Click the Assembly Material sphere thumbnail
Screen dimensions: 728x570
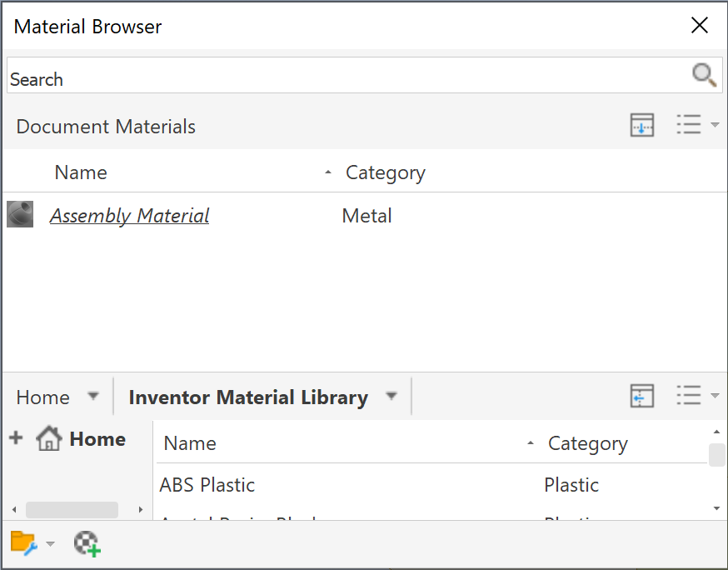pos(19,215)
